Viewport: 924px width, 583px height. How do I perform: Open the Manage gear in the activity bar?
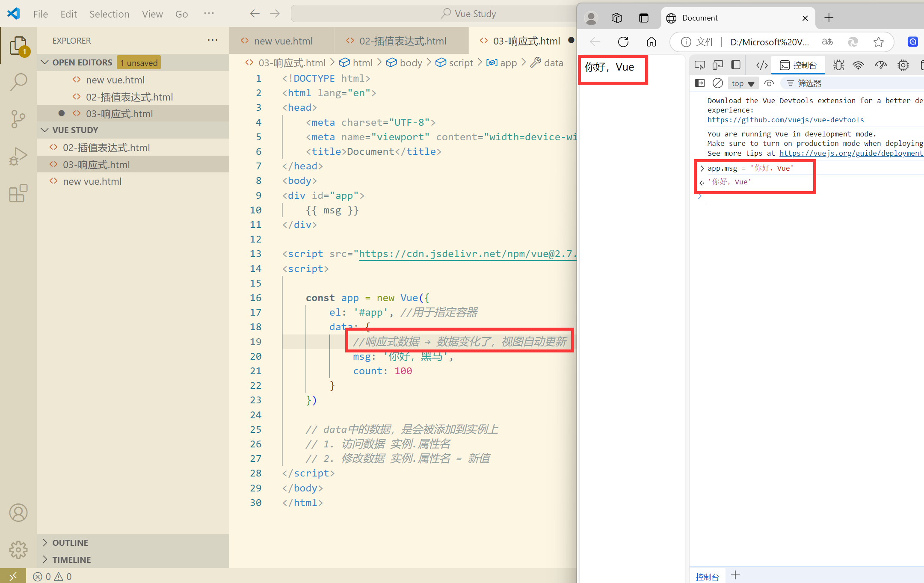click(x=18, y=550)
